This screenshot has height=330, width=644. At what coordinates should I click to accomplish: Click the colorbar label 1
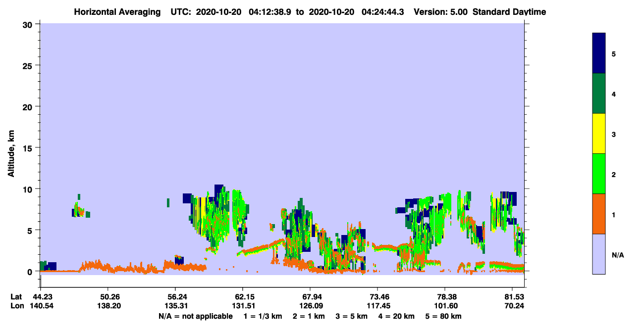[x=614, y=214]
